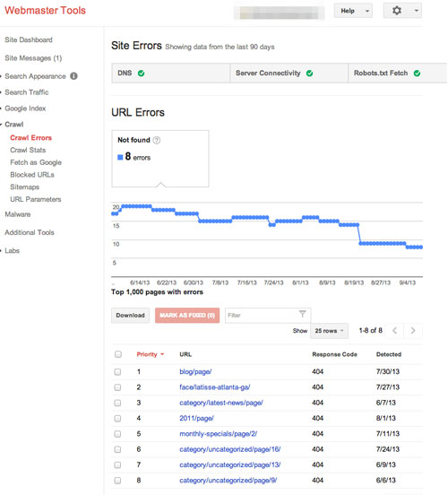The height and width of the screenshot is (495, 448).
Task: Click the Server Connectivity green checkmark icon
Action: point(309,74)
